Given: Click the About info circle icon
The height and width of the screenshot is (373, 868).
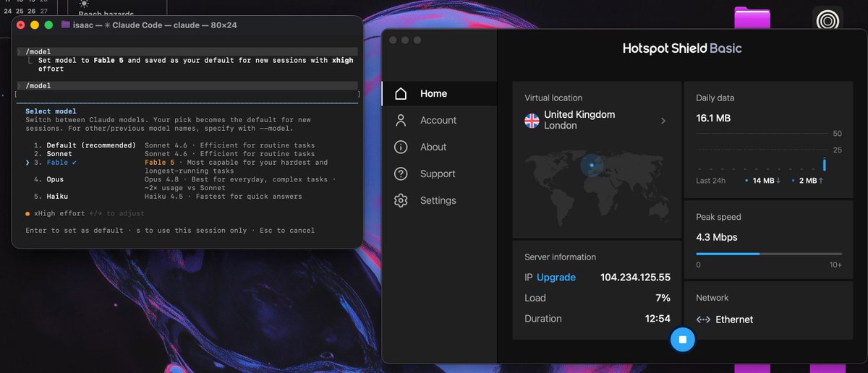Looking at the screenshot, I should point(401,147).
